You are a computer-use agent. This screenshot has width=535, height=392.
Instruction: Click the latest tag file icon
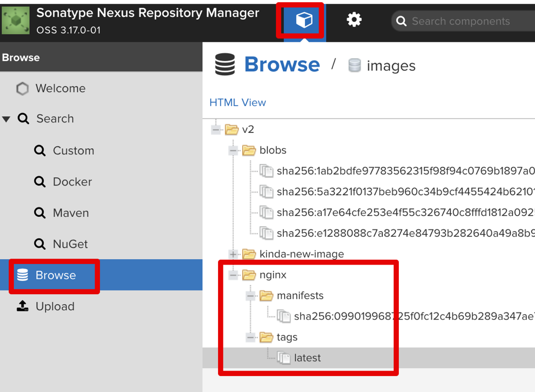point(284,358)
